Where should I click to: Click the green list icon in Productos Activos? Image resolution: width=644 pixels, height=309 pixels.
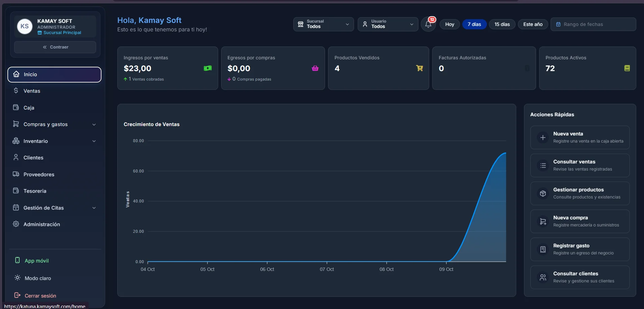[627, 68]
